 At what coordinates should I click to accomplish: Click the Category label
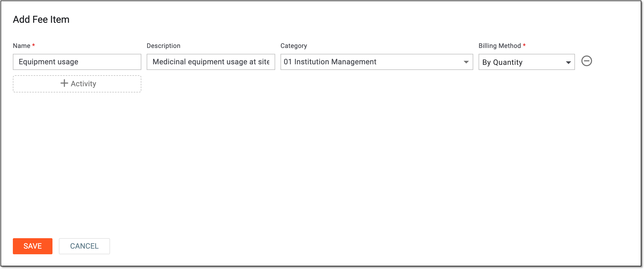(x=294, y=46)
